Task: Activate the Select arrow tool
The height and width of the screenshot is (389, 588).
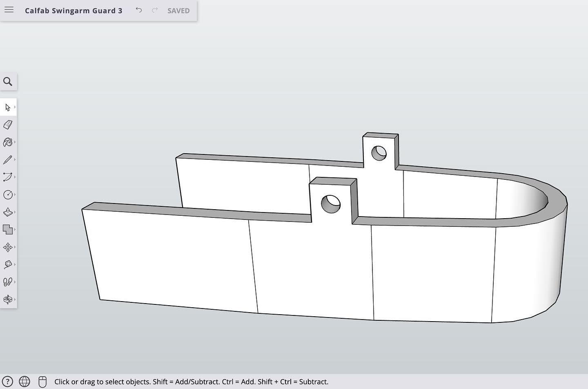Action: pos(7,107)
